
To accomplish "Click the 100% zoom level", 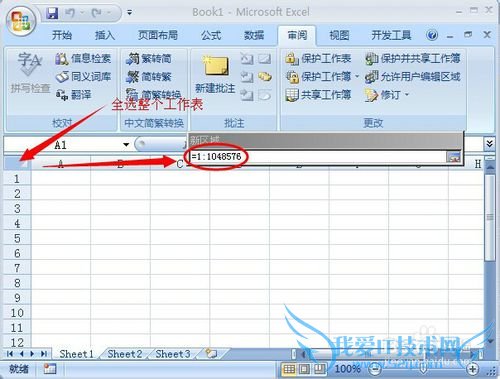I will pyautogui.click(x=347, y=369).
